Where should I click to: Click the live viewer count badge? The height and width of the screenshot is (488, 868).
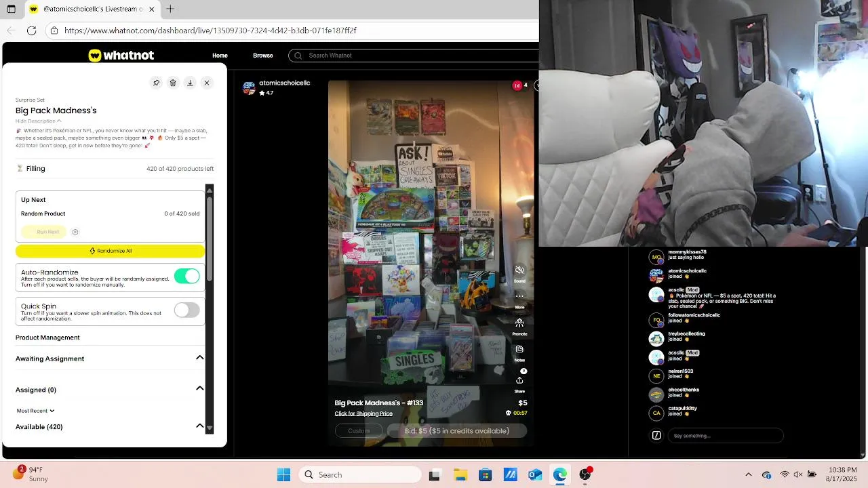click(x=520, y=85)
